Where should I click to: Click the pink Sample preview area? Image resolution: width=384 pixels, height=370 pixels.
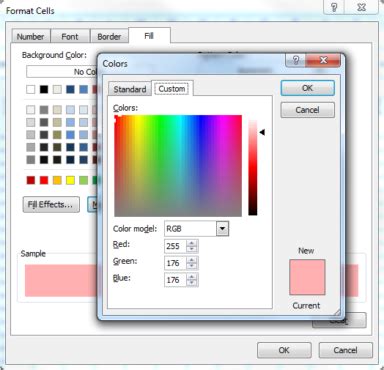click(x=61, y=280)
